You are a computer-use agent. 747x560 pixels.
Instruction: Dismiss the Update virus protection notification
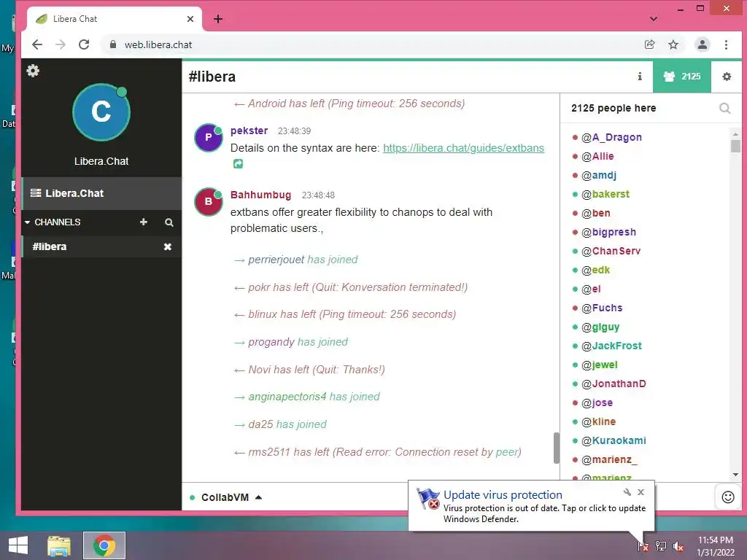pos(640,492)
